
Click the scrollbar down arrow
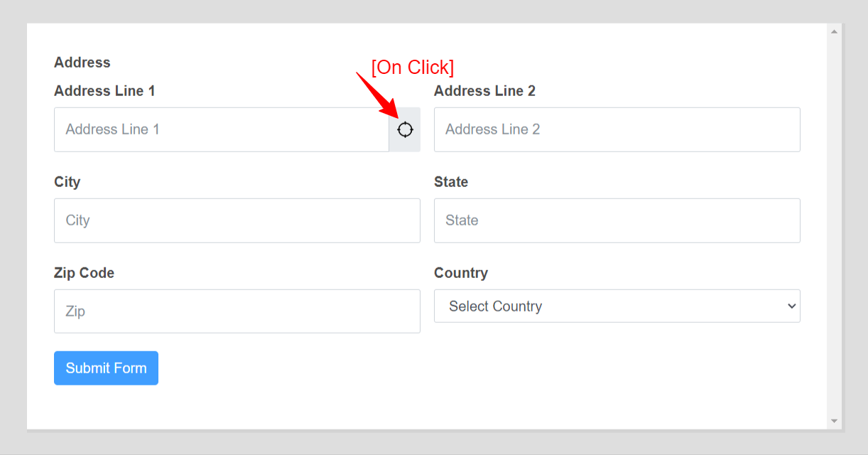coord(835,421)
